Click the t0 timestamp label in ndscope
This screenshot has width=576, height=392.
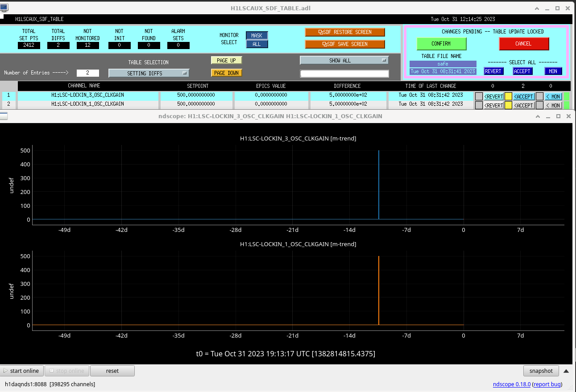[x=286, y=354]
